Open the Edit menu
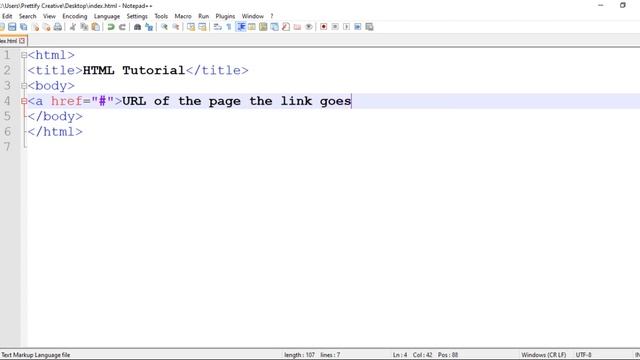Image resolution: width=640 pixels, height=360 pixels. [x=7, y=16]
